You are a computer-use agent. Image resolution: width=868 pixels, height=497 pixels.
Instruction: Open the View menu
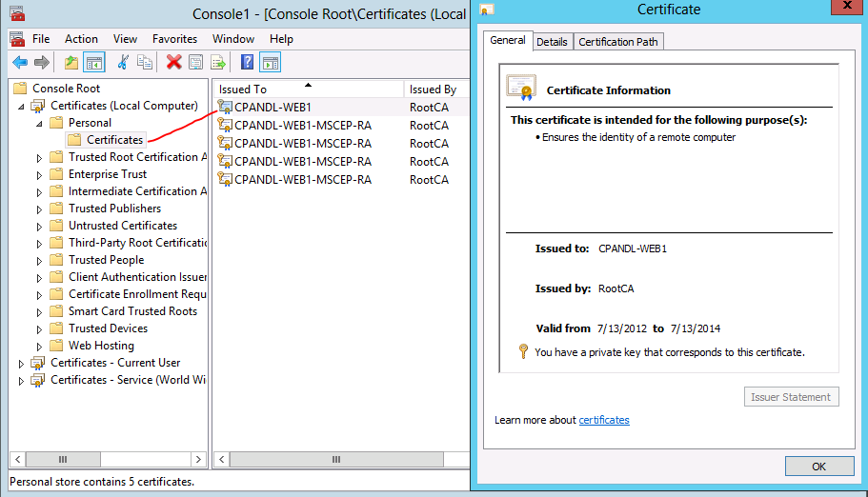pyautogui.click(x=125, y=39)
